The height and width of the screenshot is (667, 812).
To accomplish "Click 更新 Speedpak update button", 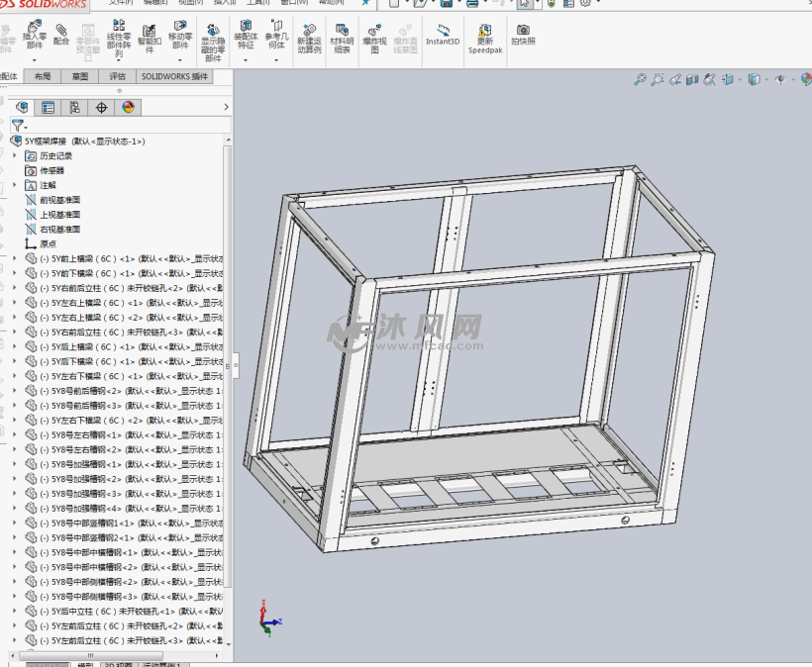I will tap(485, 39).
